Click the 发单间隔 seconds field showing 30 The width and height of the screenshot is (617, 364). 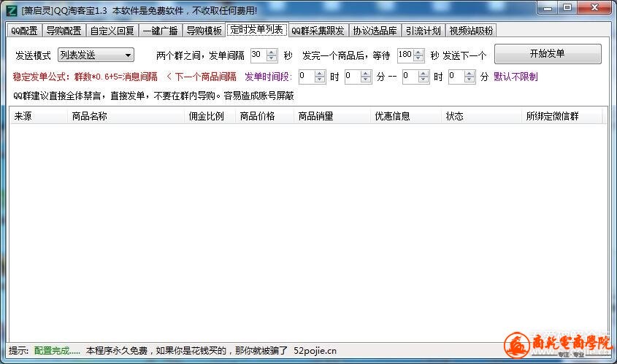click(x=258, y=55)
